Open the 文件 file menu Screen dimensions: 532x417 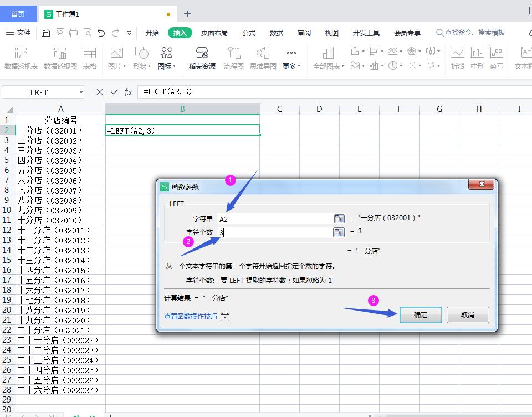[x=18, y=33]
